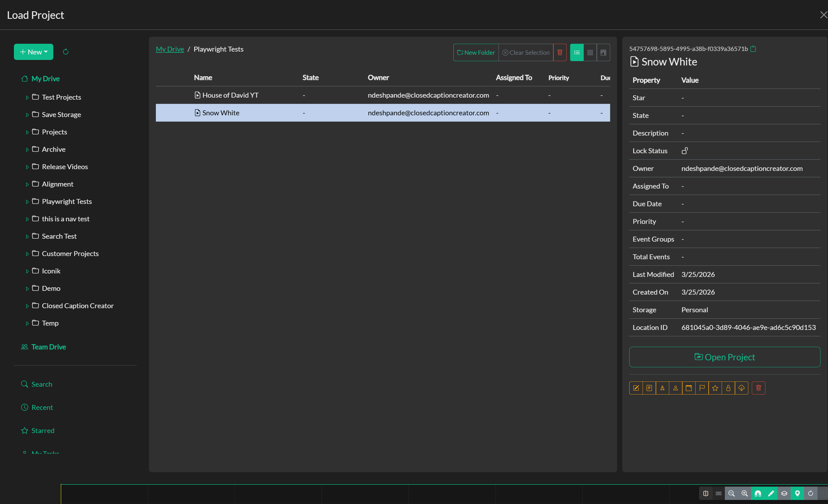
Task: Sort by the Priority column header
Action: (x=559, y=78)
